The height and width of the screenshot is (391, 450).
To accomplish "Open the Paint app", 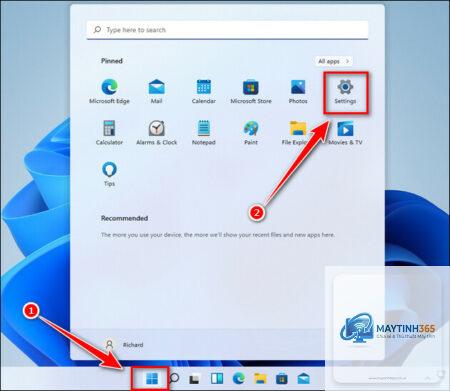I will click(x=251, y=133).
